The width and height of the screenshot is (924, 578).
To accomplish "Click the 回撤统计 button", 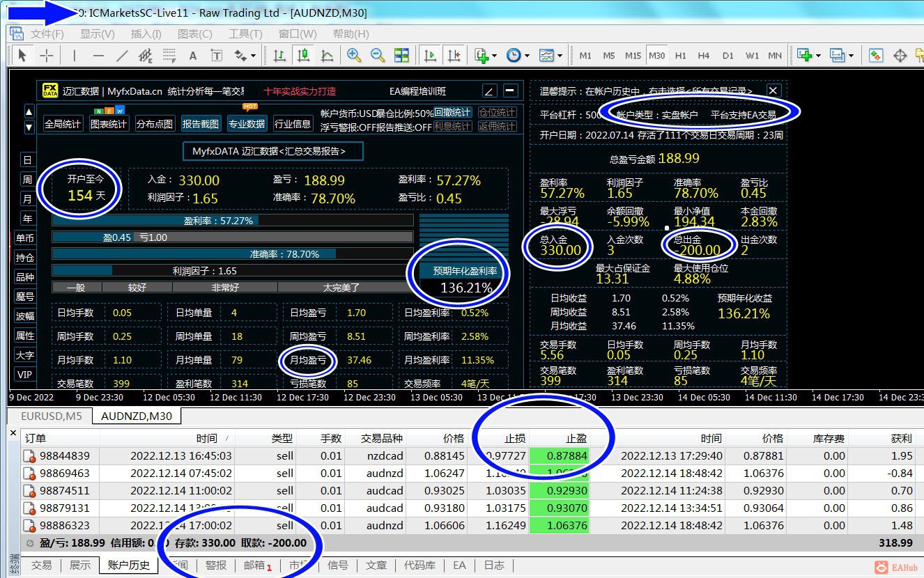I will point(453,113).
